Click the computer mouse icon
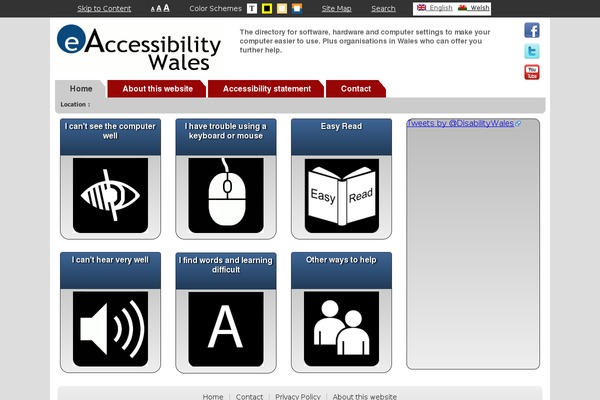 (226, 195)
